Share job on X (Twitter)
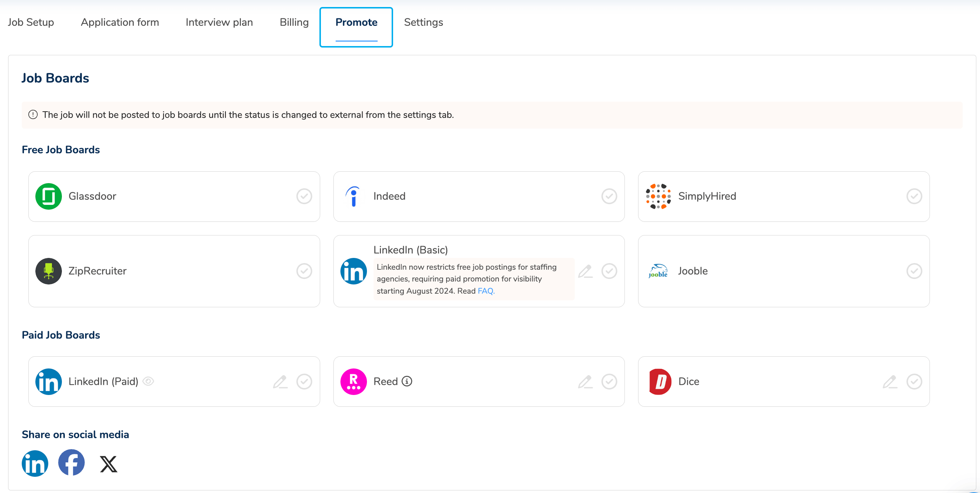The width and height of the screenshot is (980, 493). click(x=108, y=464)
